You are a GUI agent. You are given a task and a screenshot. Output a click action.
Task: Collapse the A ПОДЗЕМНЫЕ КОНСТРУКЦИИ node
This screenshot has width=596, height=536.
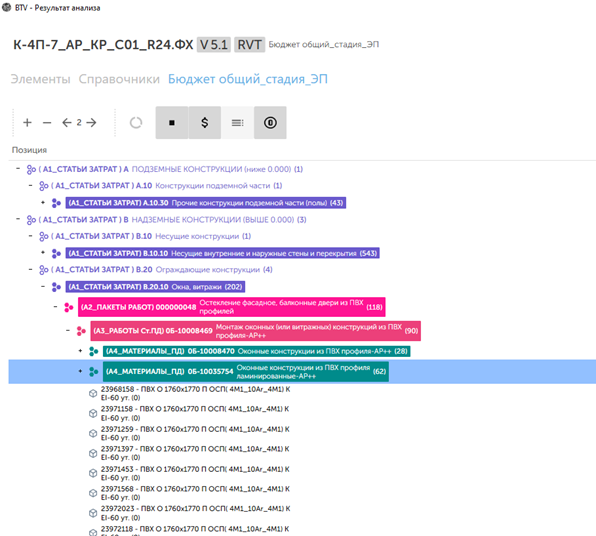(18, 168)
